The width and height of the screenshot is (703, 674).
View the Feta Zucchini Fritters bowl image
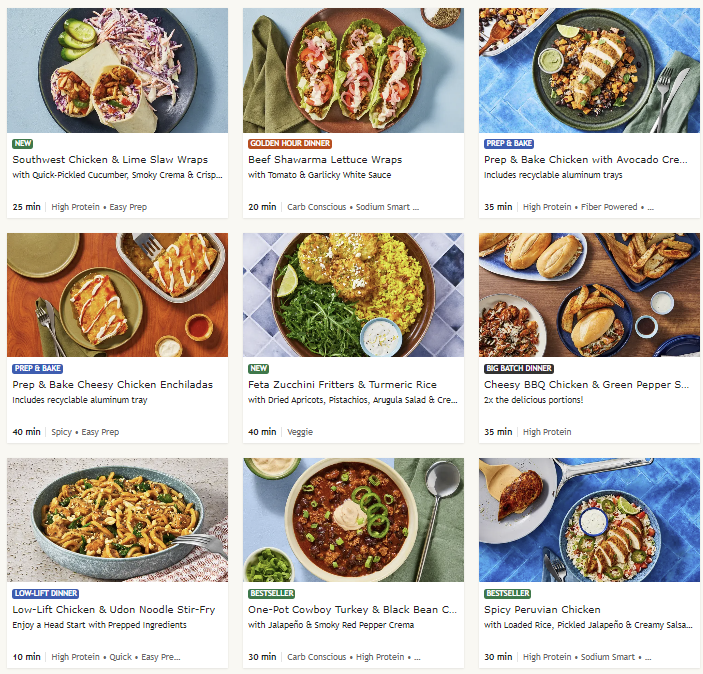(x=353, y=295)
